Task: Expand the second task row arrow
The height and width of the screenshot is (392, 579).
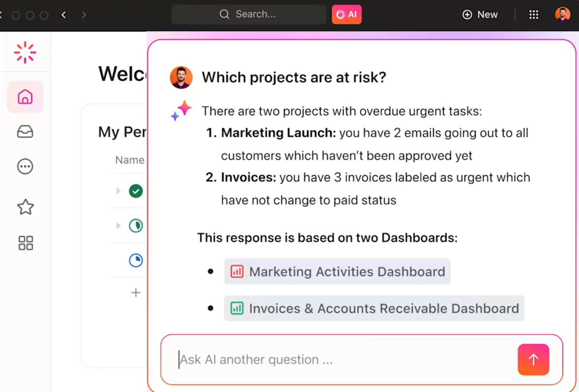Action: coord(118,226)
